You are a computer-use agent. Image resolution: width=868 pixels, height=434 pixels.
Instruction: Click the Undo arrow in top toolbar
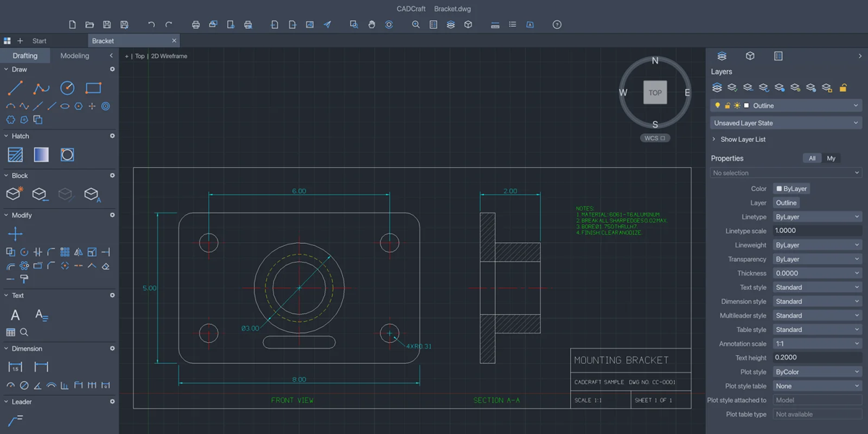coord(151,25)
